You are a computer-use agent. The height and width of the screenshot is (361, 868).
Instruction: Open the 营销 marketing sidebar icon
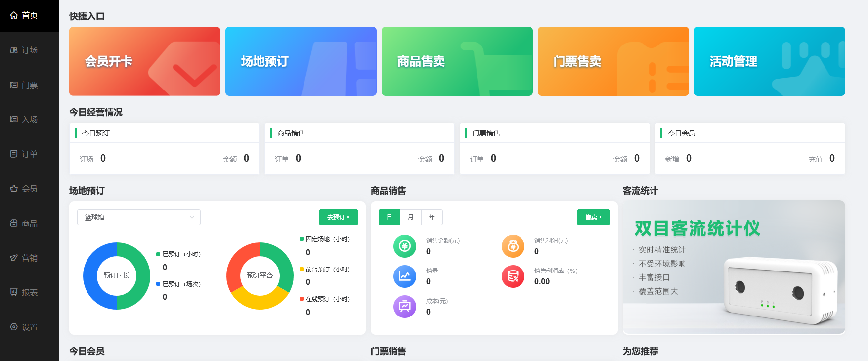[14, 258]
